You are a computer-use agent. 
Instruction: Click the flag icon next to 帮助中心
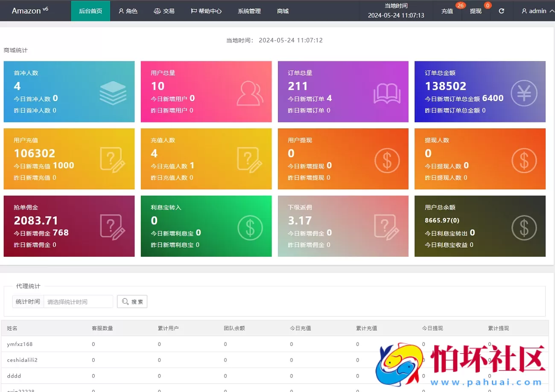coord(194,11)
